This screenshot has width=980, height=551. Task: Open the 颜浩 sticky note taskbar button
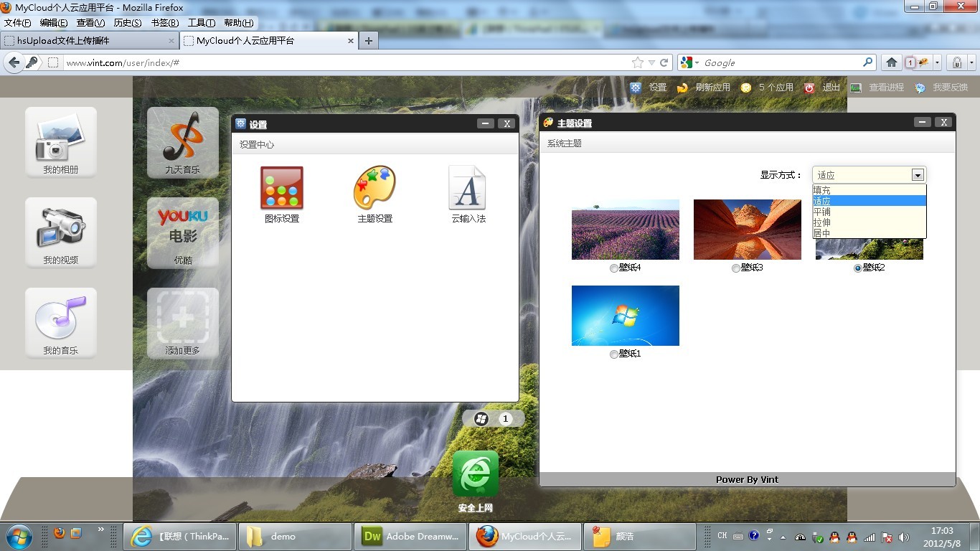pos(641,536)
